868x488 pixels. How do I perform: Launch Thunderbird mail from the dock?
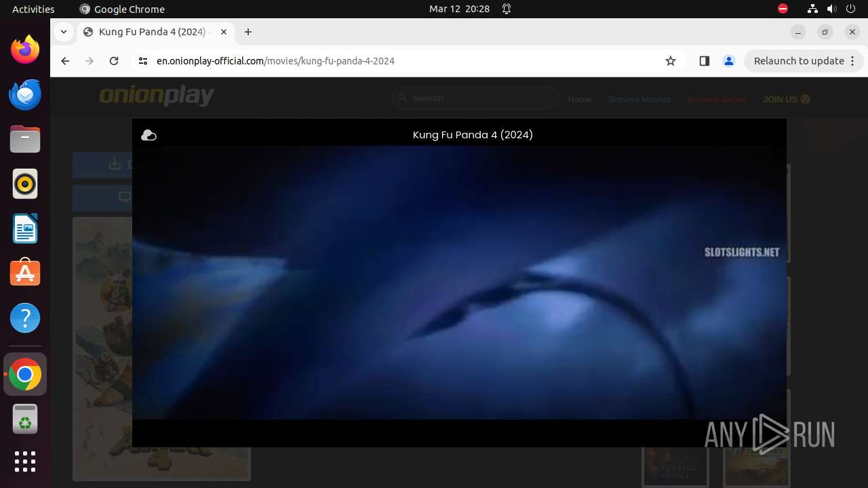[x=25, y=94]
